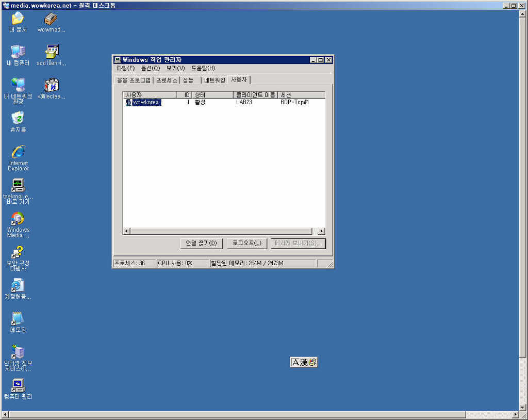Switch to the 프로세스 tab

(x=167, y=80)
